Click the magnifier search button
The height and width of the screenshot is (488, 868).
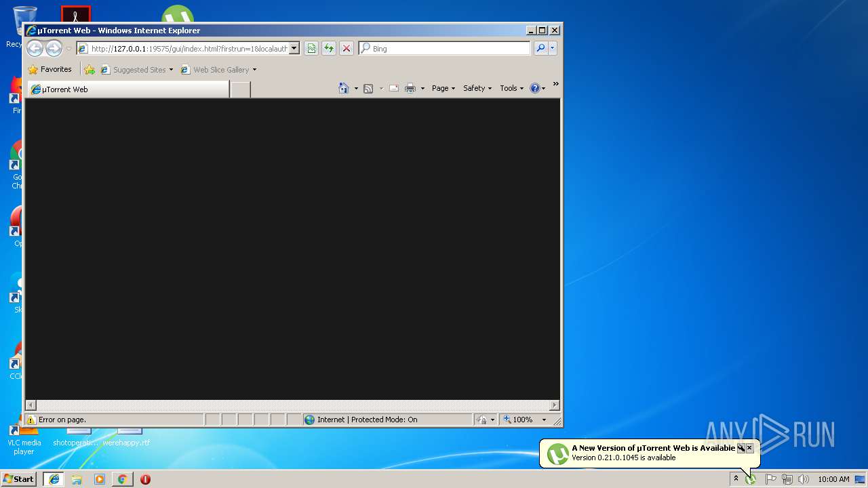540,48
